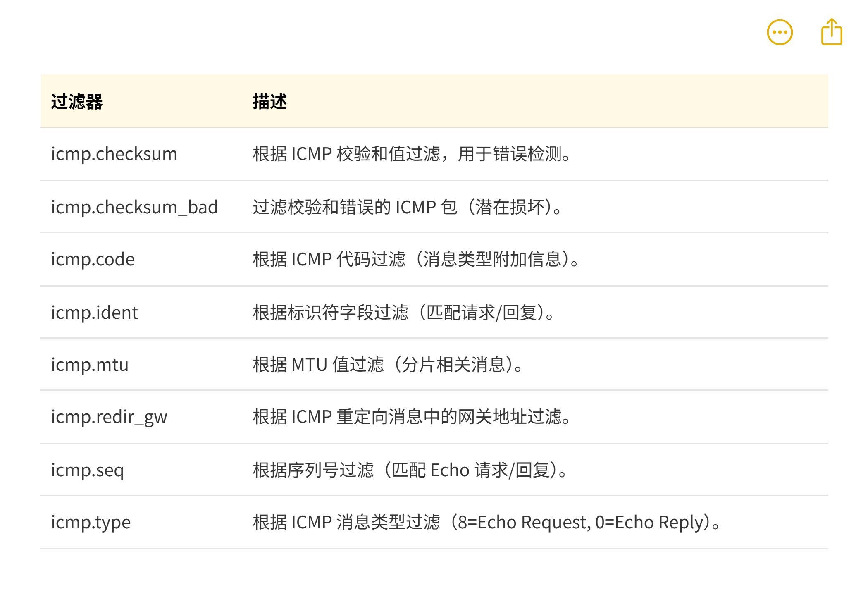
Task: Select the description about 消息类型附加信息
Action: 416,259
